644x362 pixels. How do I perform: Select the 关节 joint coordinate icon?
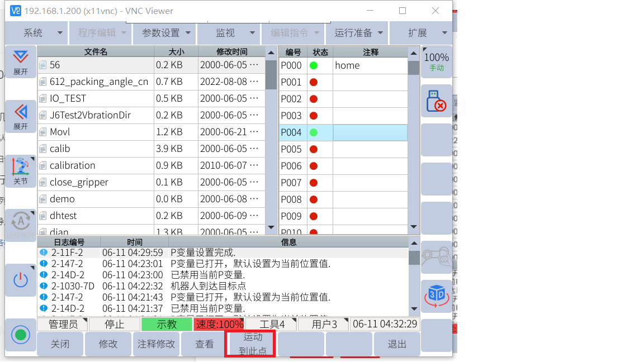21,171
